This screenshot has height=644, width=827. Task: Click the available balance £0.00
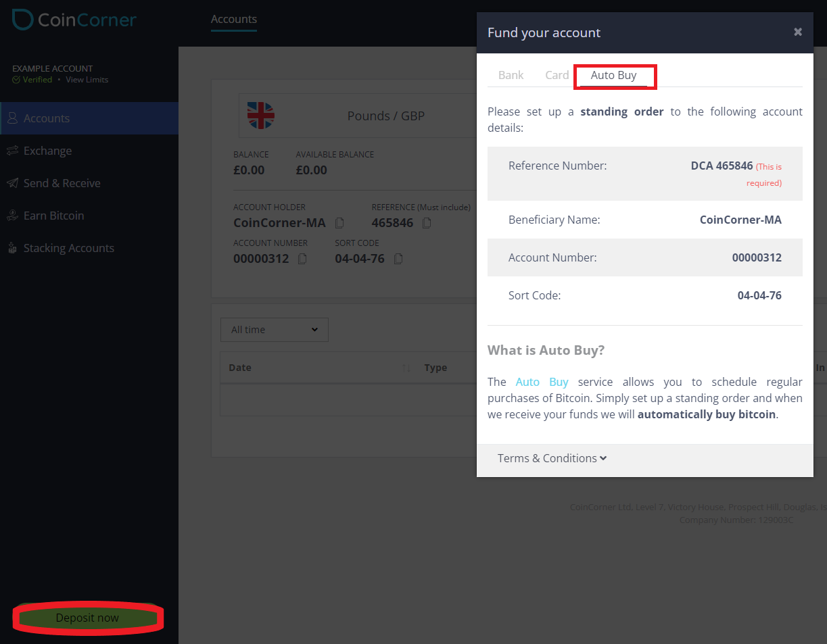pyautogui.click(x=312, y=170)
